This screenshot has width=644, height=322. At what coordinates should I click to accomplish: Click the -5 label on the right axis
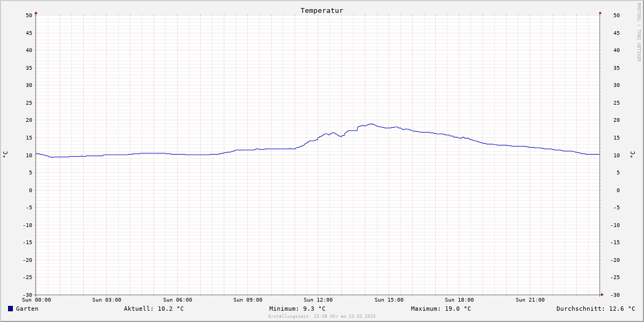(x=617, y=207)
